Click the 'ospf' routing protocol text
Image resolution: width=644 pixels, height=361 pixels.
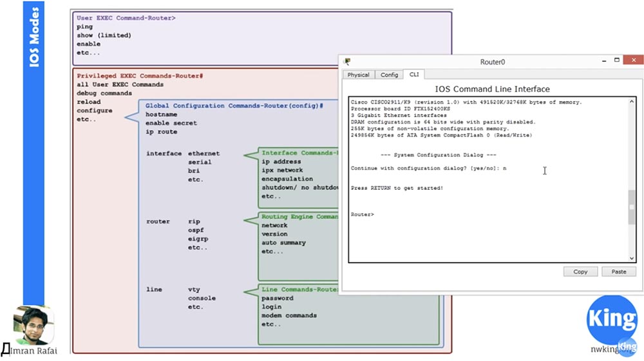(x=196, y=230)
